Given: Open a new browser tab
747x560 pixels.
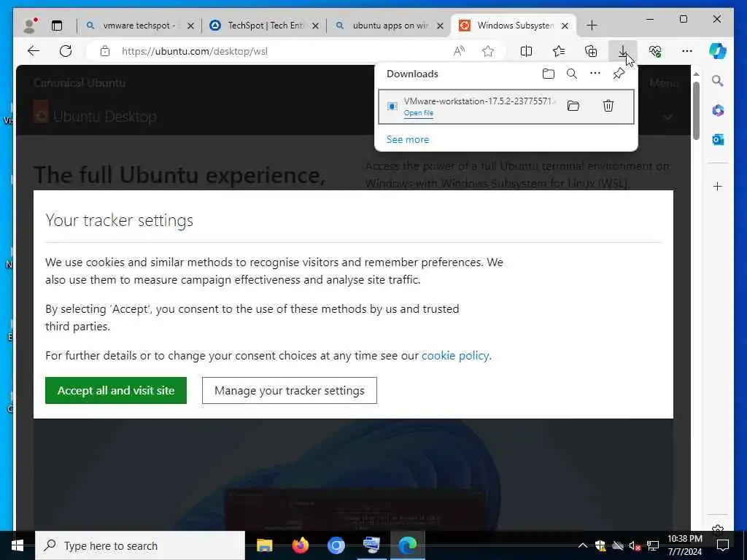Looking at the screenshot, I should coord(592,26).
